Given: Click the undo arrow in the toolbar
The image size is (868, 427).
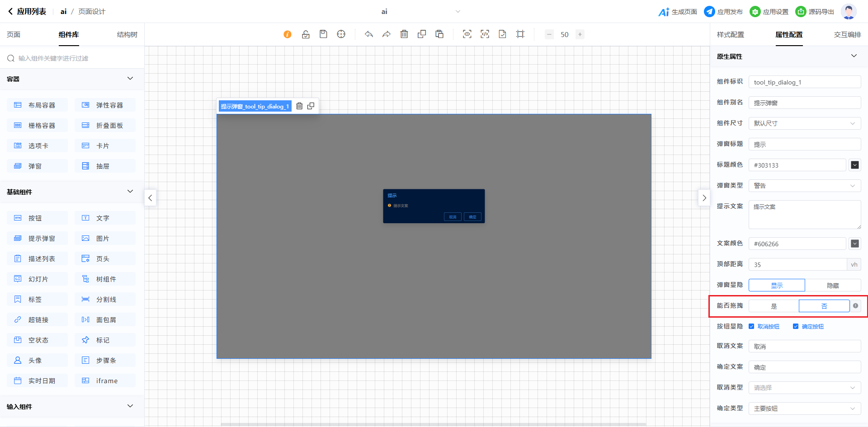Looking at the screenshot, I should [x=369, y=34].
